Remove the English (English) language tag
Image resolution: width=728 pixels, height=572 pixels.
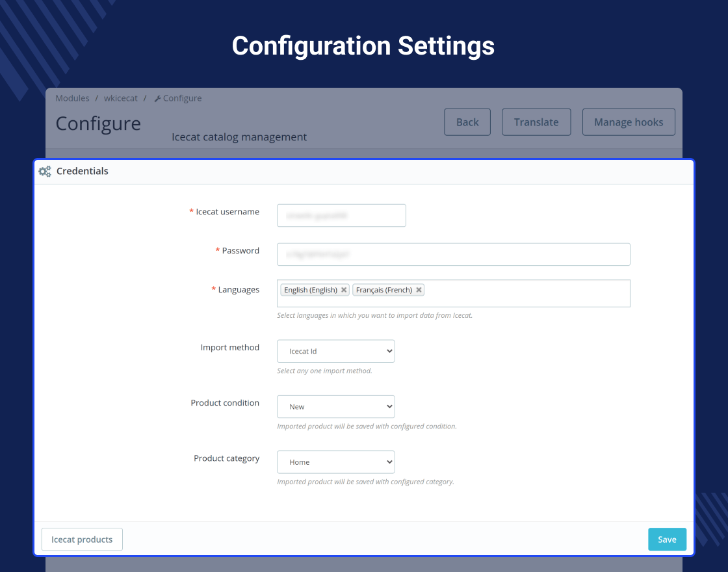pyautogui.click(x=344, y=290)
